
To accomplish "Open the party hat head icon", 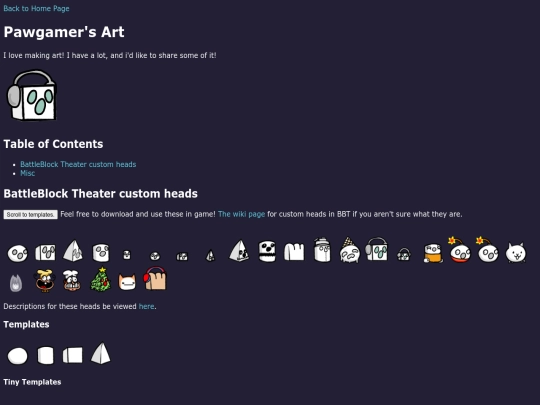I will [350, 250].
